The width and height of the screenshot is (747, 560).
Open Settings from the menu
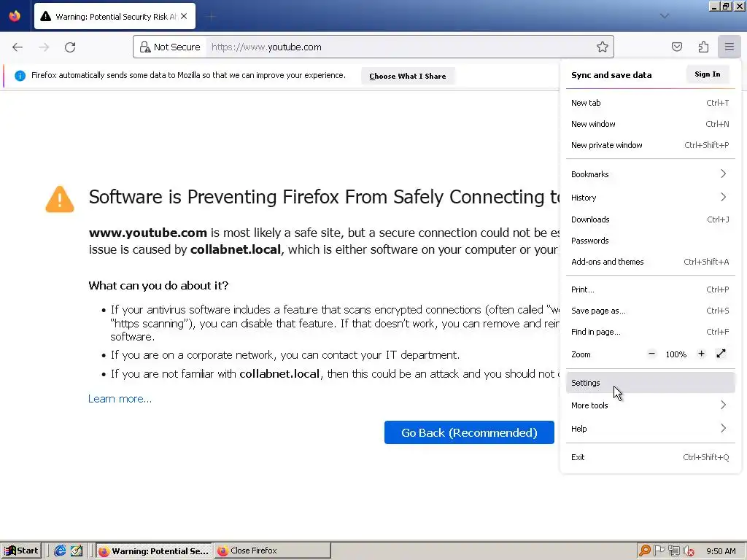click(650, 383)
